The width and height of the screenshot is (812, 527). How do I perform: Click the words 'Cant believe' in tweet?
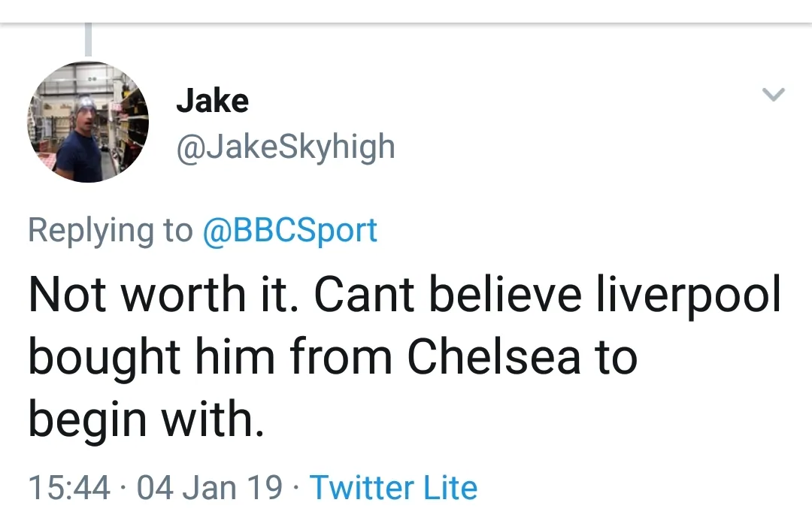coord(447,295)
